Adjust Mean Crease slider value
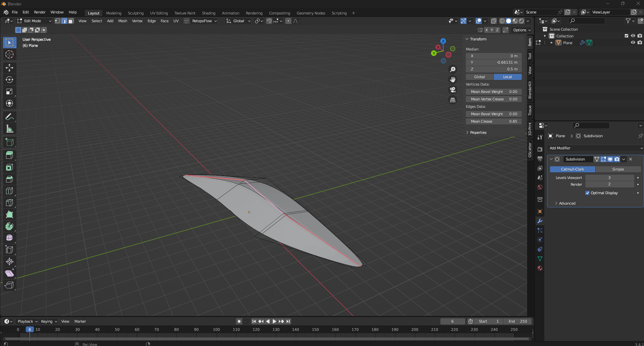Screen dimensions: 644x346 [494, 121]
